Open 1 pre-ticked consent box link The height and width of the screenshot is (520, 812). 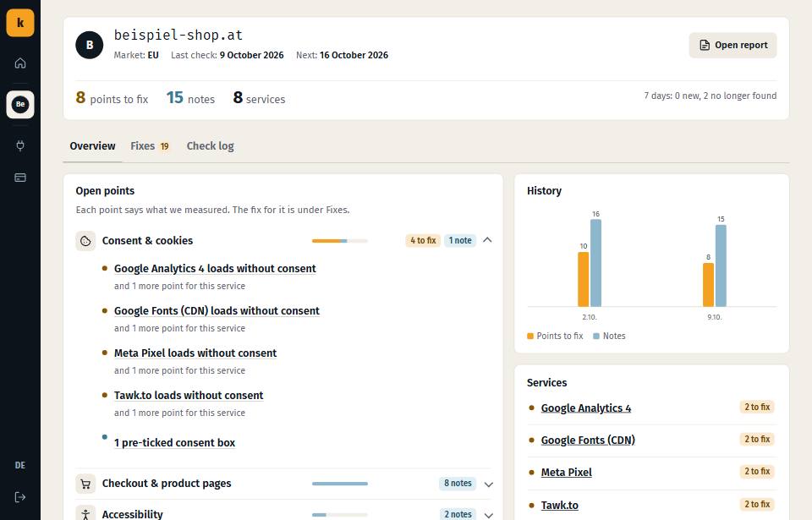174,443
